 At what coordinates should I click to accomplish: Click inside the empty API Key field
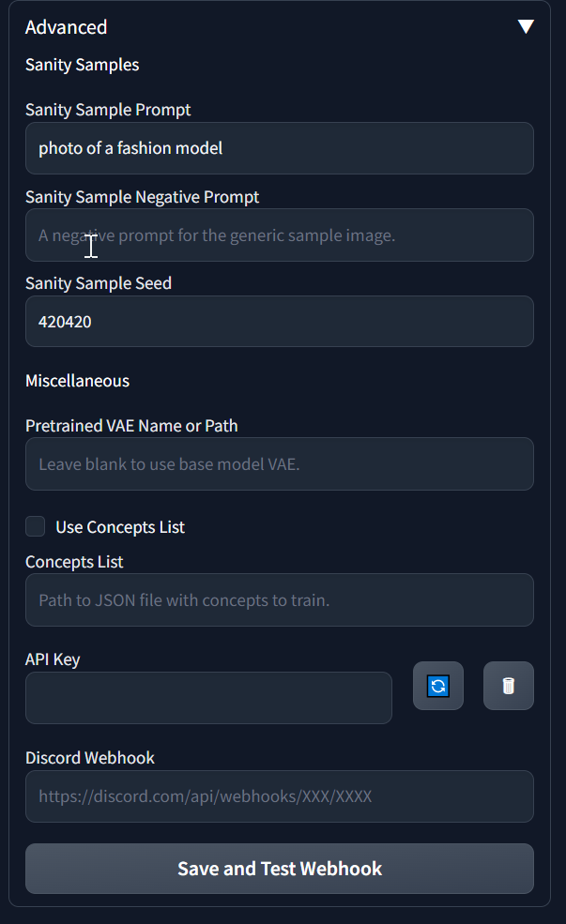pyautogui.click(x=208, y=698)
